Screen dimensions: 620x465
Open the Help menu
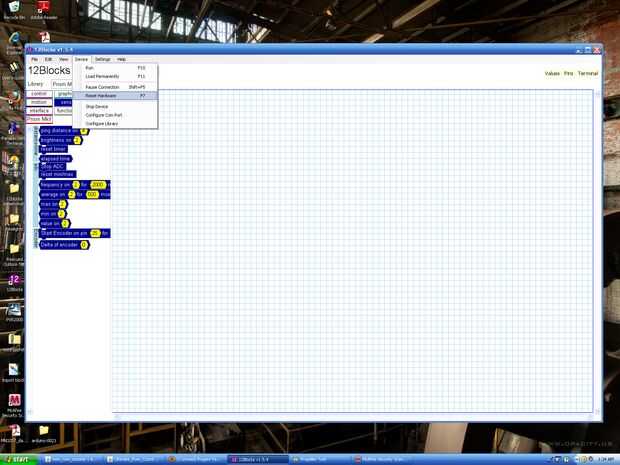(121, 59)
